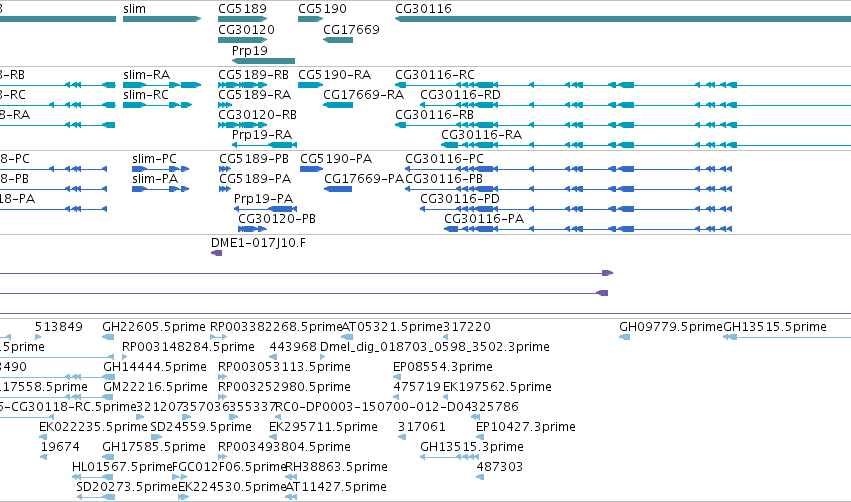Open EST RH38863.5prime

tap(336, 467)
